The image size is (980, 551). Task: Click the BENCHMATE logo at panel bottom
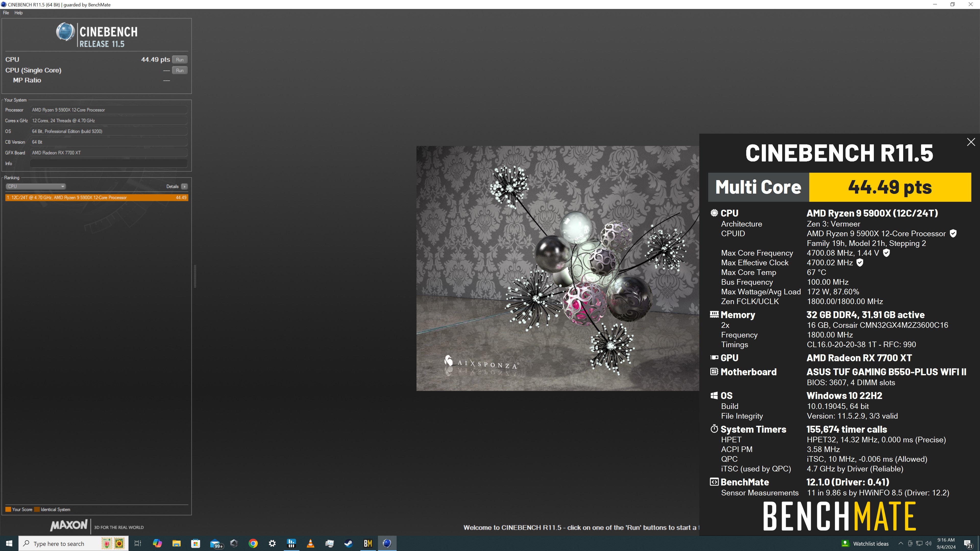839,516
